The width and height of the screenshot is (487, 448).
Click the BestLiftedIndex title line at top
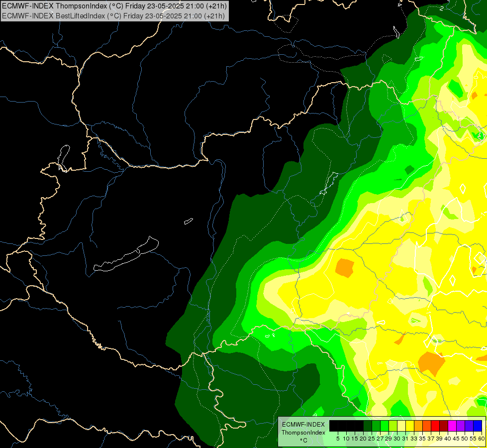(x=113, y=15)
